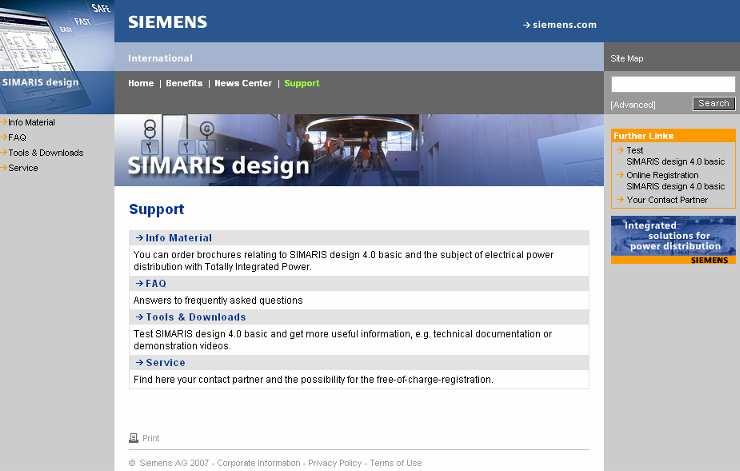The width and height of the screenshot is (740, 471).
Task: Open the Terms of Use footer link
Action: pyautogui.click(x=396, y=463)
